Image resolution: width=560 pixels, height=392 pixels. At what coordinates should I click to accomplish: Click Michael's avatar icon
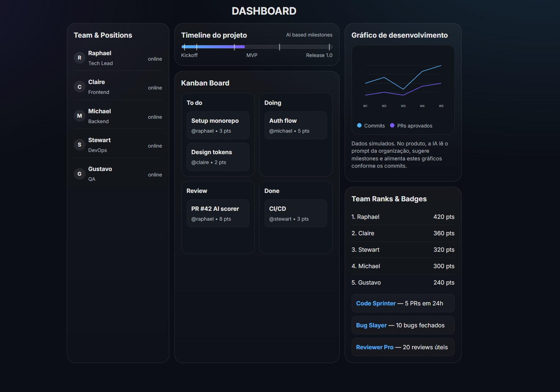click(79, 115)
